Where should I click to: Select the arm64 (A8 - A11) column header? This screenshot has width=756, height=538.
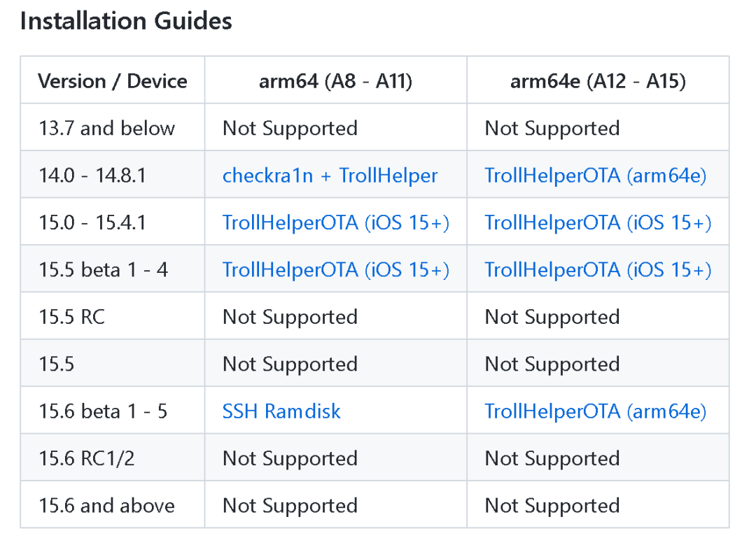335,81
